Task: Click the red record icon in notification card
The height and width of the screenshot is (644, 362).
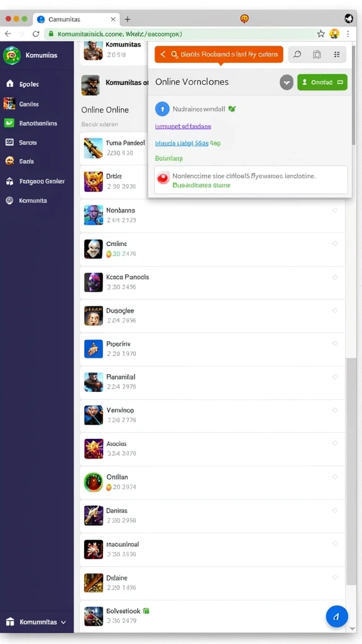Action: pos(163,178)
